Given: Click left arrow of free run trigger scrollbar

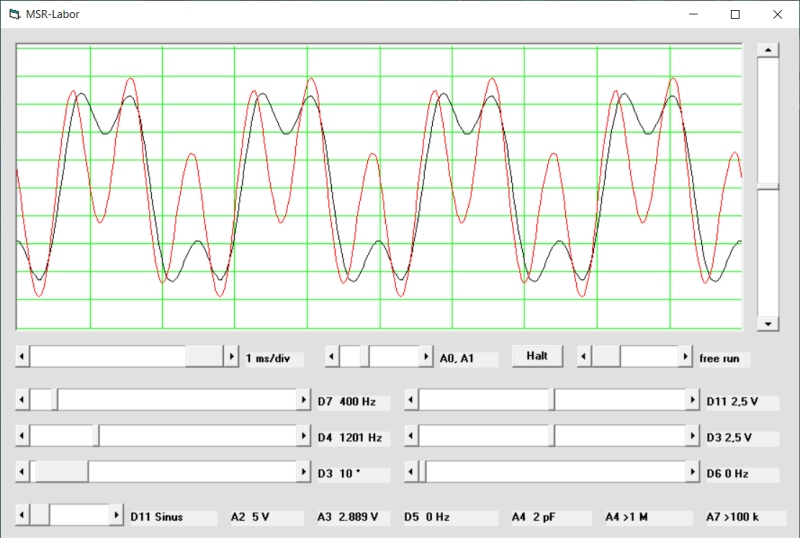Looking at the screenshot, I should (x=585, y=357).
